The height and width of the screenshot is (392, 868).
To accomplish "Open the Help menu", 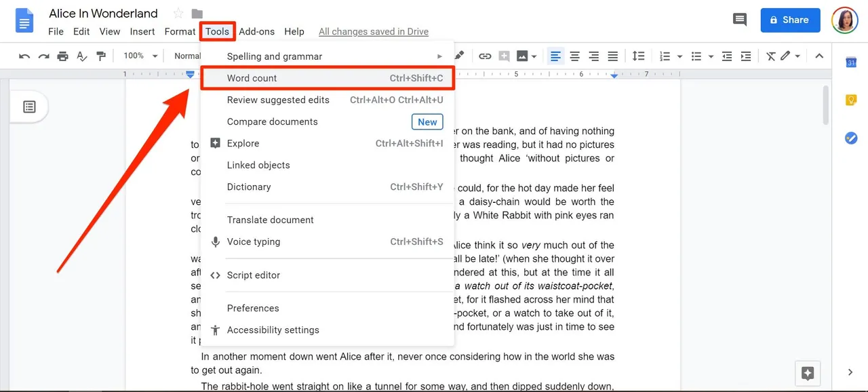I will (294, 31).
